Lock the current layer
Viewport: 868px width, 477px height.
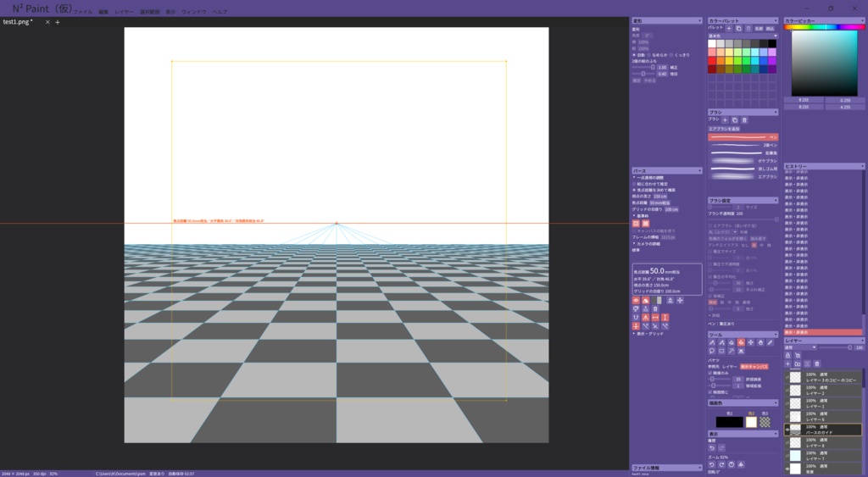click(x=787, y=355)
